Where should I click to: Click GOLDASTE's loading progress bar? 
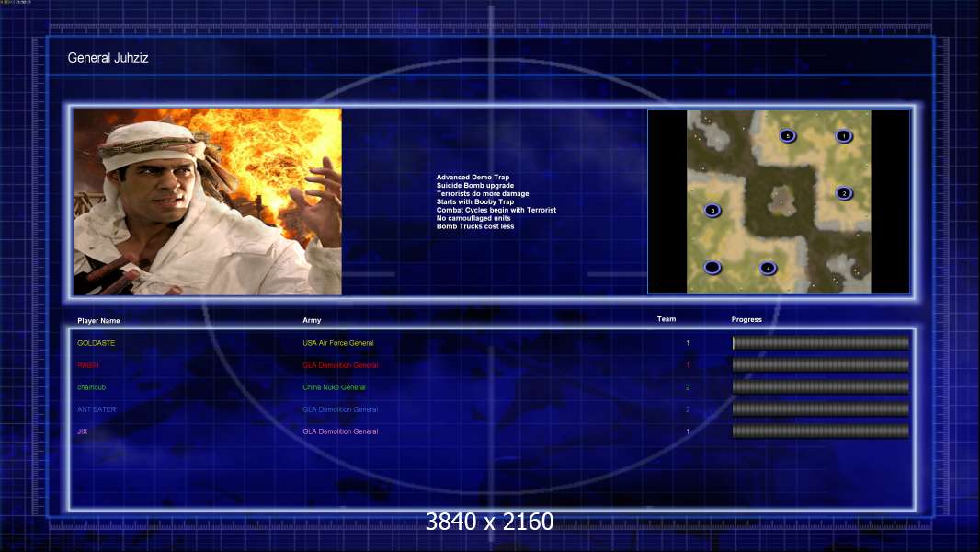(821, 342)
